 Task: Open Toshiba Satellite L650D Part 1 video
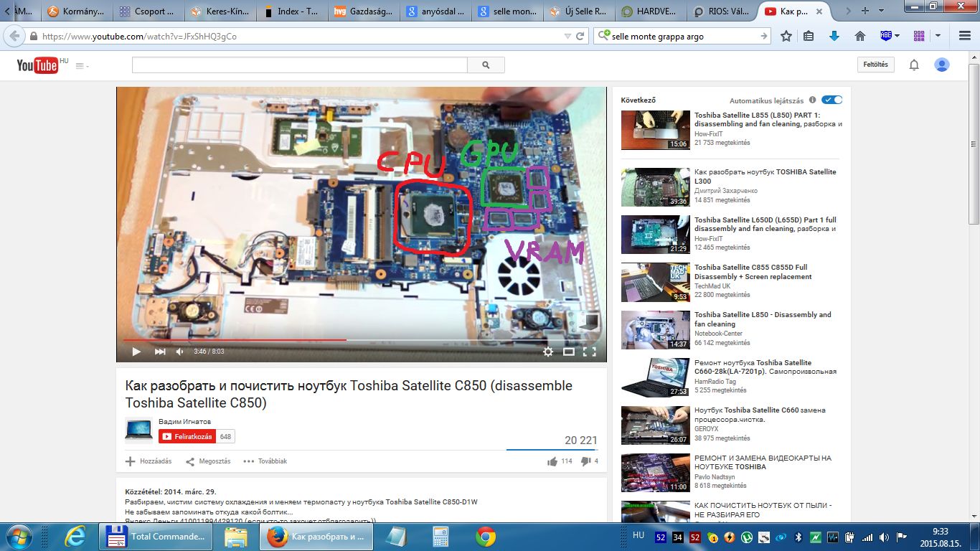[765, 225]
